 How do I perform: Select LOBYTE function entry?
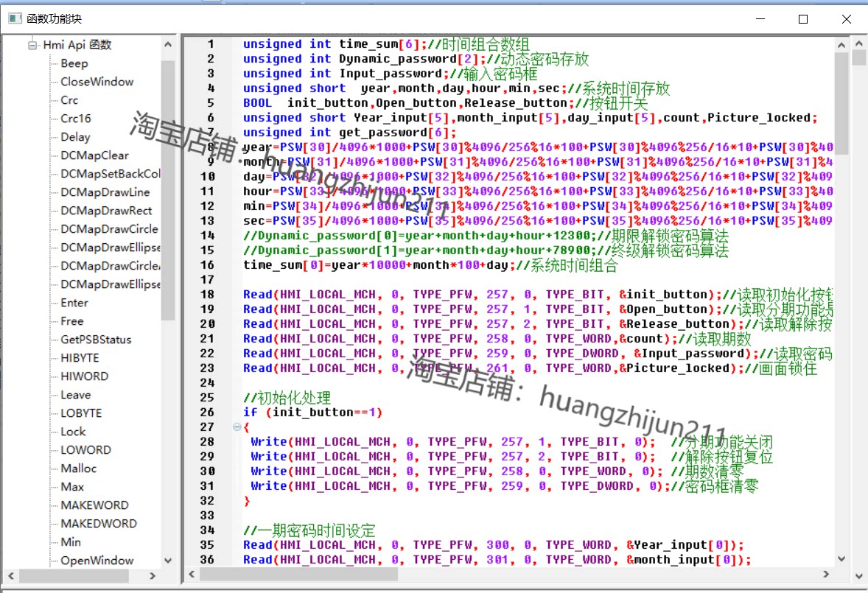point(81,413)
